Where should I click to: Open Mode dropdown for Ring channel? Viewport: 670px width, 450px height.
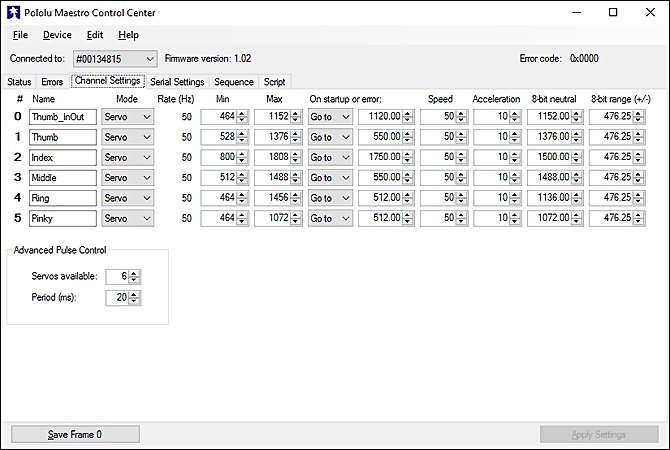(127, 198)
